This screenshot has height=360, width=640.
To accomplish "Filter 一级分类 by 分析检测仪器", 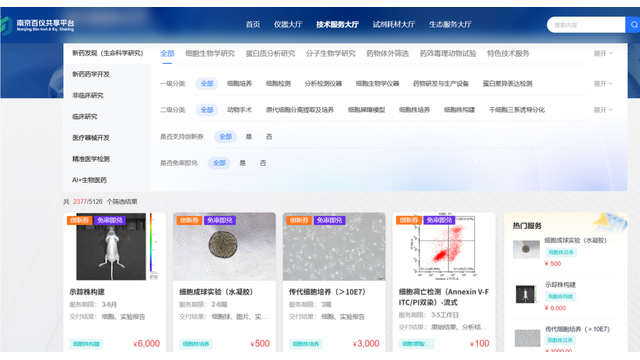I will click(323, 84).
